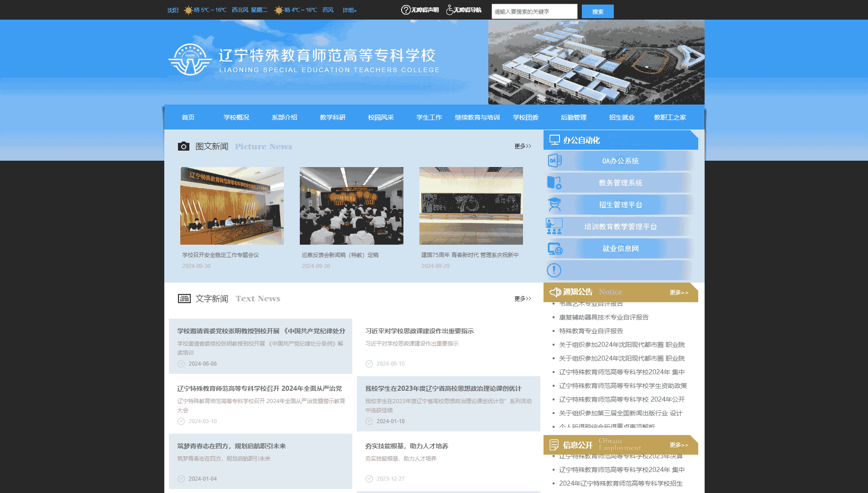
Task: Open the 学校概况 menu
Action: coord(236,117)
